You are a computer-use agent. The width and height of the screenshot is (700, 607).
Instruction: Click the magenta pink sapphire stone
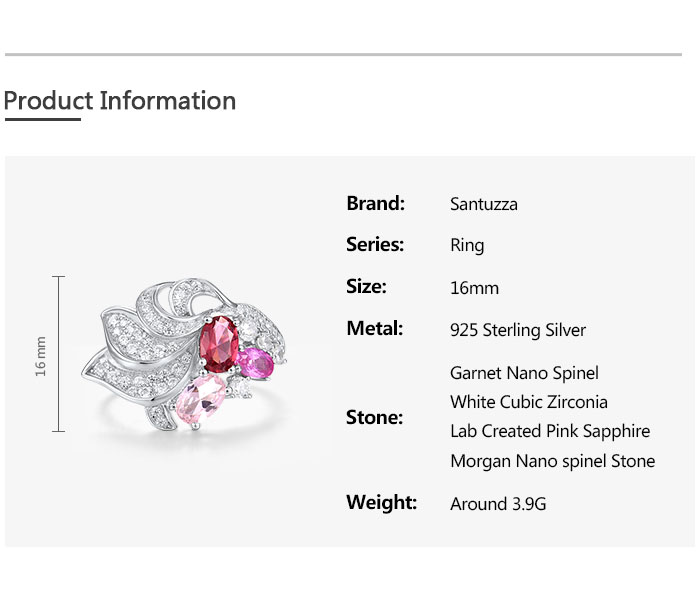[255, 364]
